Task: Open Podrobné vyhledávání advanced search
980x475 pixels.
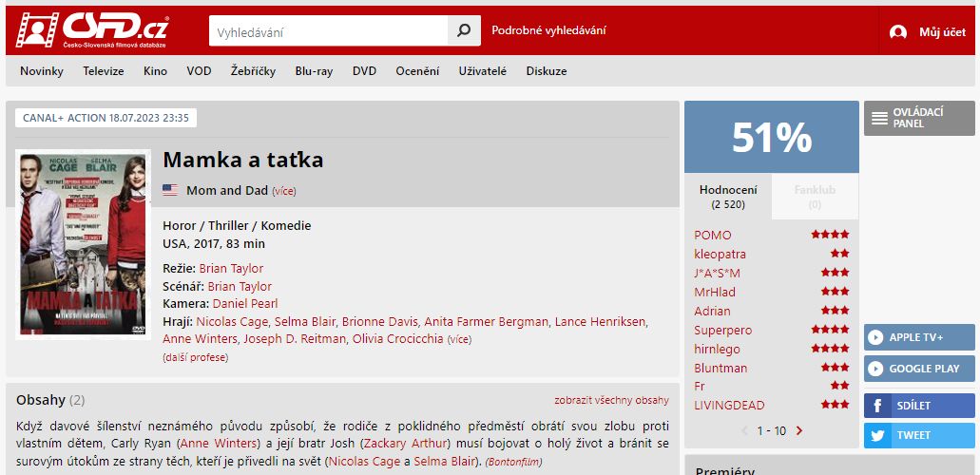Action: (x=548, y=30)
